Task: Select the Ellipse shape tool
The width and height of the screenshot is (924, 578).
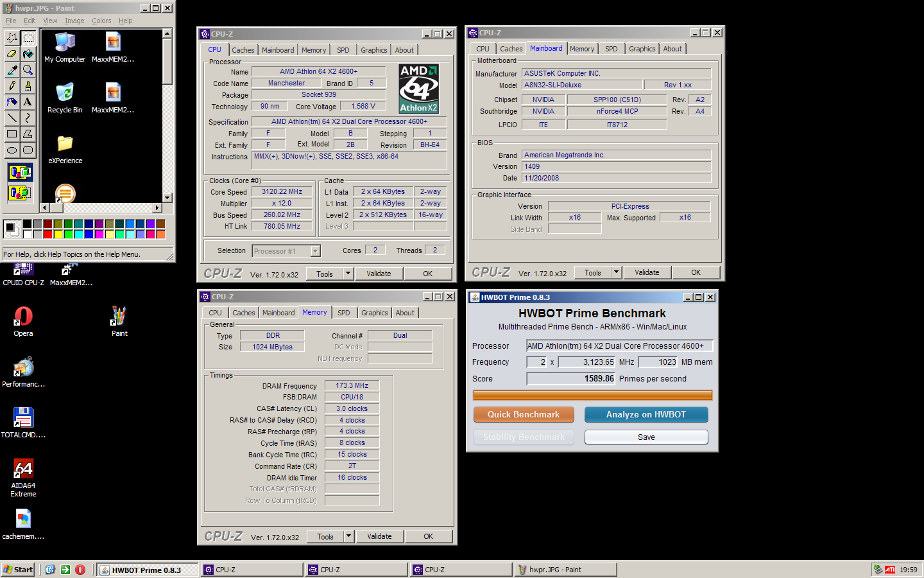Action: 12,150
